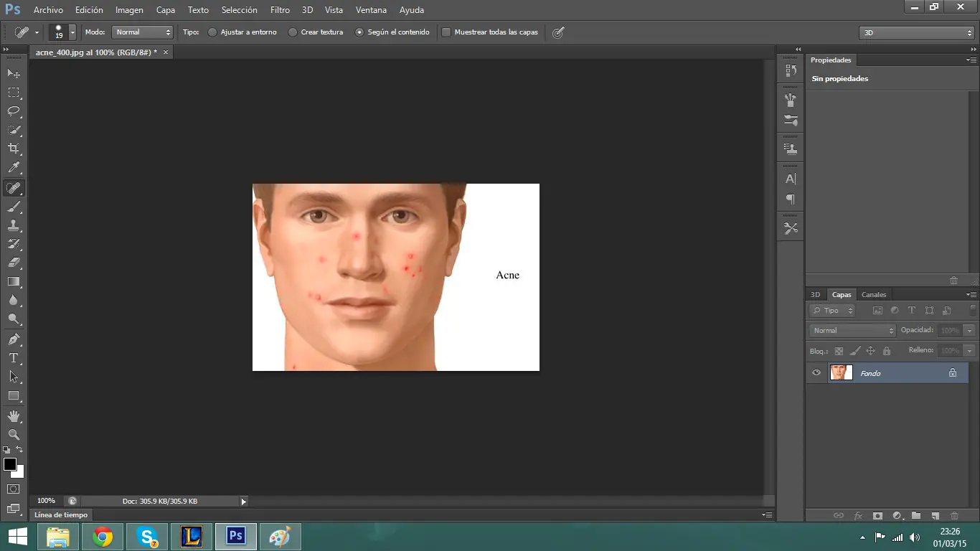Viewport: 980px width, 551px height.
Task: Select the Path Selection tool
Action: pos(14,376)
